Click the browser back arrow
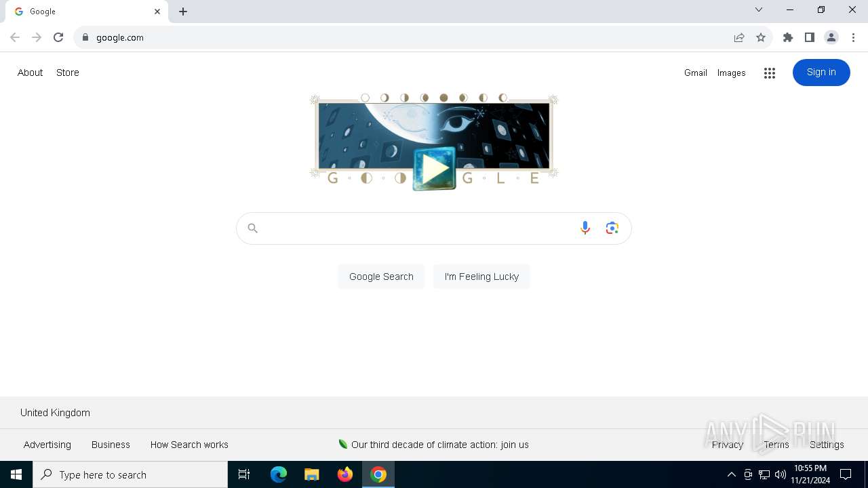Viewport: 868px width, 488px height. [x=15, y=37]
